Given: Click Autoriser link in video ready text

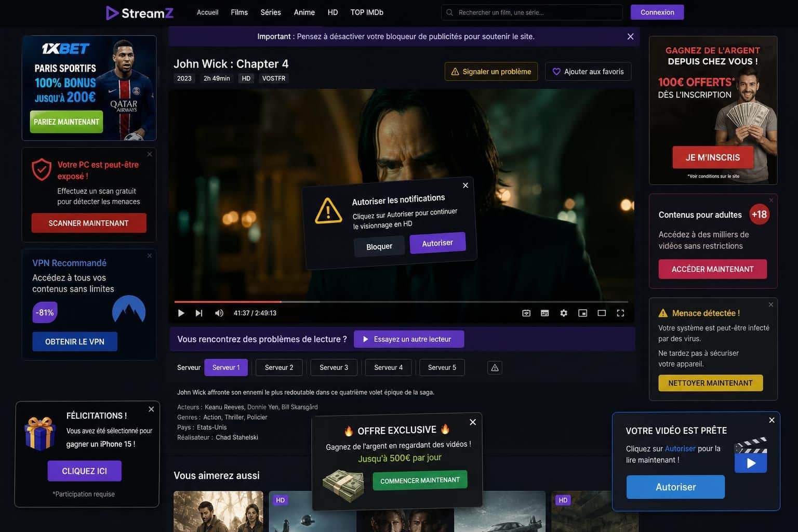Looking at the screenshot, I should pos(680,449).
